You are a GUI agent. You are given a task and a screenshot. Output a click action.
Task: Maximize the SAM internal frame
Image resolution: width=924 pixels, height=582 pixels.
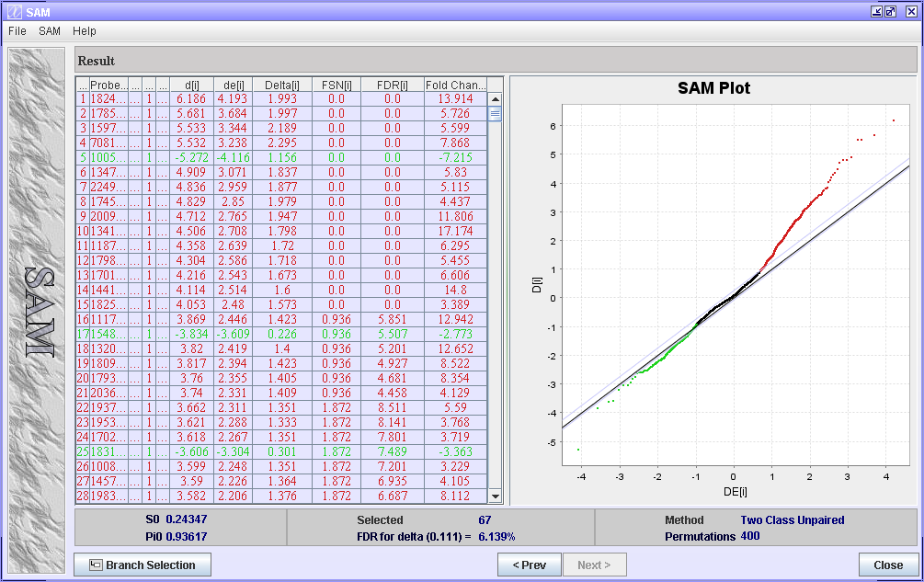pos(890,11)
